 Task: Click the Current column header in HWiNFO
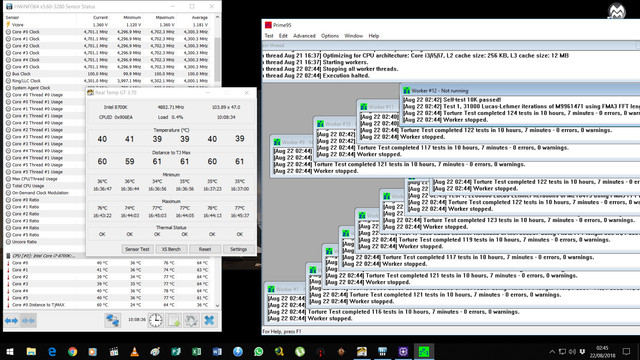tap(100, 18)
